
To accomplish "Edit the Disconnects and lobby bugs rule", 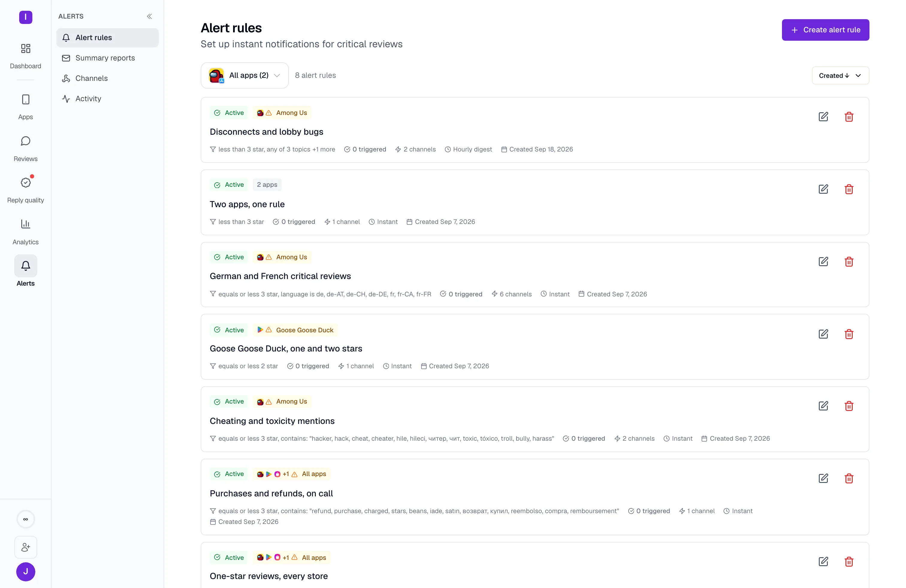I will pos(823,117).
